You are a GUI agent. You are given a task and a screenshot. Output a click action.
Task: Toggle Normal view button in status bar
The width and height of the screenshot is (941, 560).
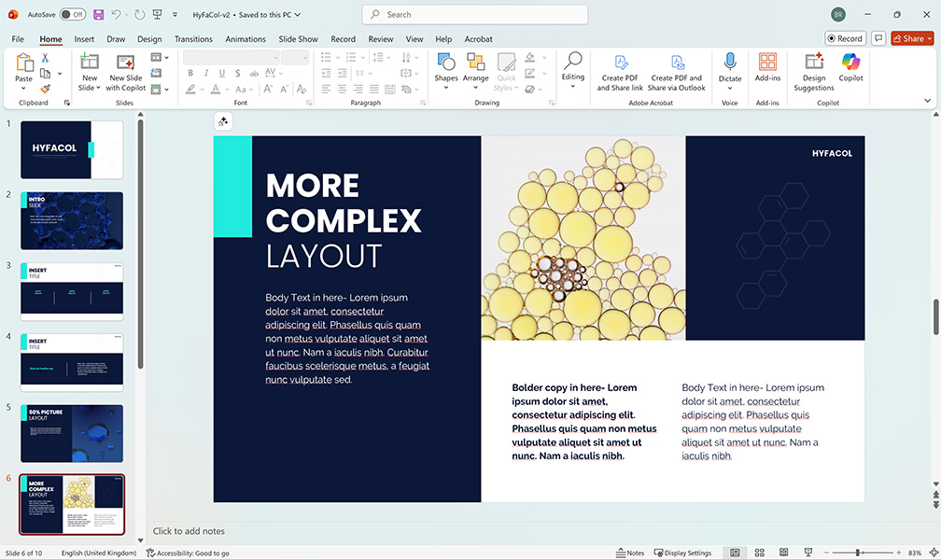point(735,553)
